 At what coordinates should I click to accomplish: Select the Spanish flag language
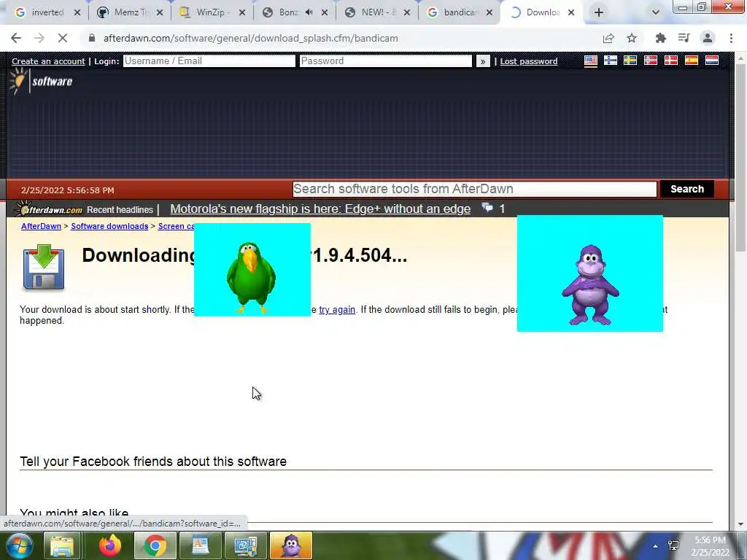(692, 61)
